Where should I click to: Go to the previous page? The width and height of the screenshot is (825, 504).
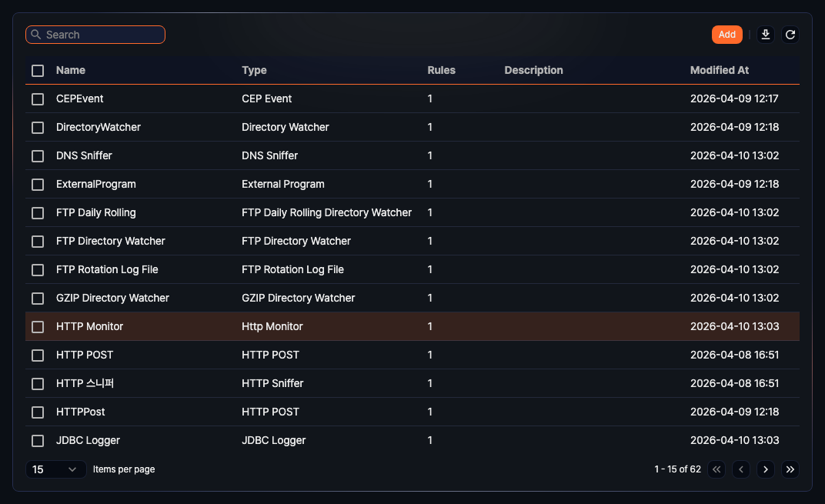(x=740, y=469)
